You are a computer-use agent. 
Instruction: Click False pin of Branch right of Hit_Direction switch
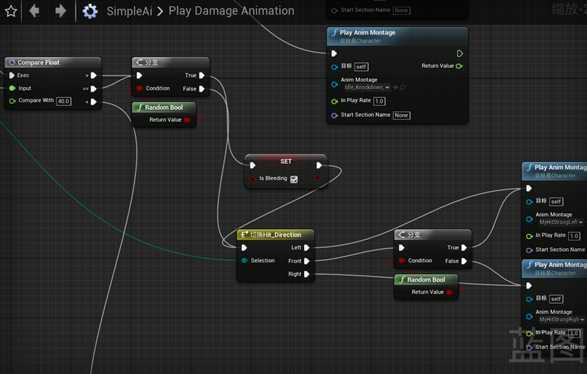pos(464,261)
